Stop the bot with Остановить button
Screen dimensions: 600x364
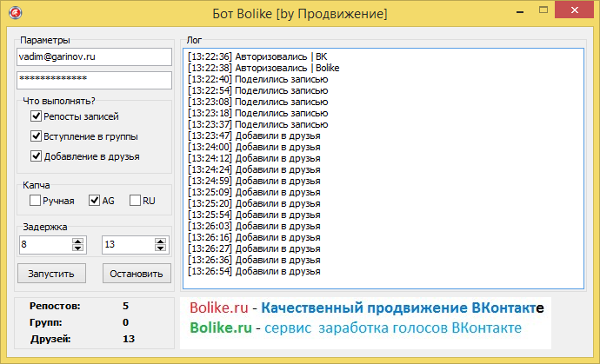pyautogui.click(x=137, y=274)
